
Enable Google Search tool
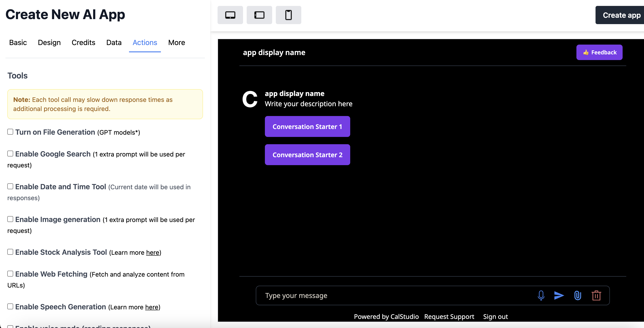point(10,153)
